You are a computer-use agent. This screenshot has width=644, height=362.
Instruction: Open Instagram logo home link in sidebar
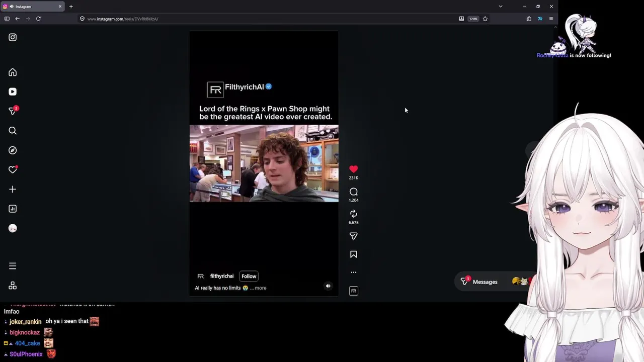[x=13, y=37]
